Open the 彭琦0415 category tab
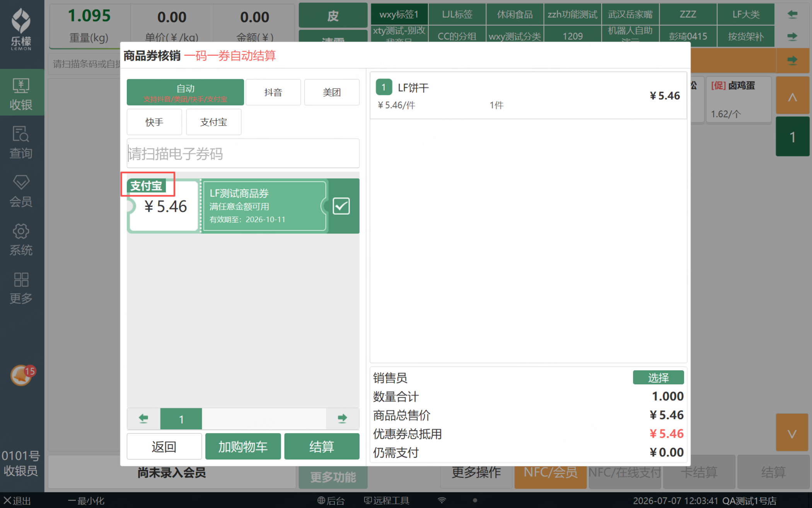This screenshot has height=508, width=812. [688, 36]
